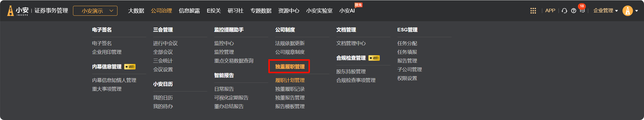Click the customer service headset icon

(x=564, y=11)
